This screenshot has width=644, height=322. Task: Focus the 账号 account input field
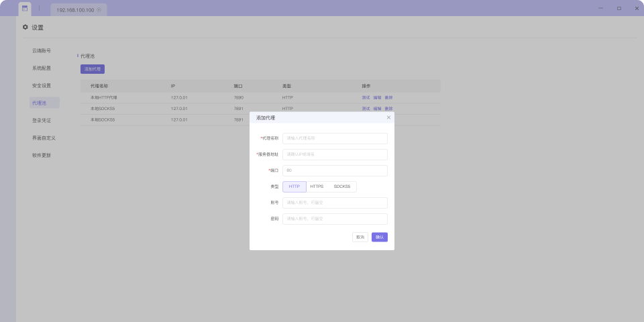pos(335,203)
